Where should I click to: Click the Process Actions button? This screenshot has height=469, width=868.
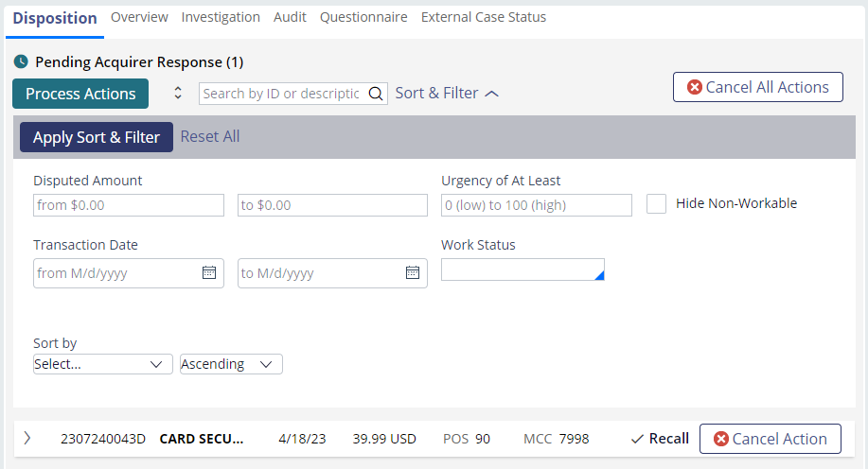[80, 94]
